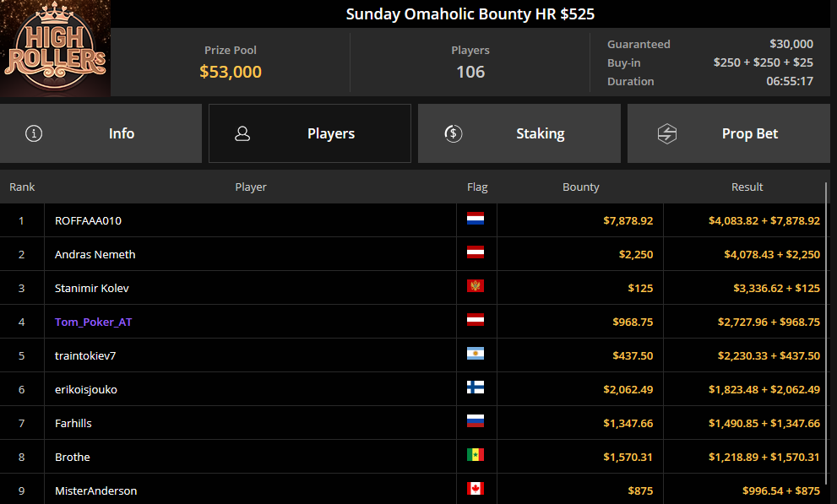Open the Staking tab
This screenshot has height=504, width=837.
click(x=519, y=133)
